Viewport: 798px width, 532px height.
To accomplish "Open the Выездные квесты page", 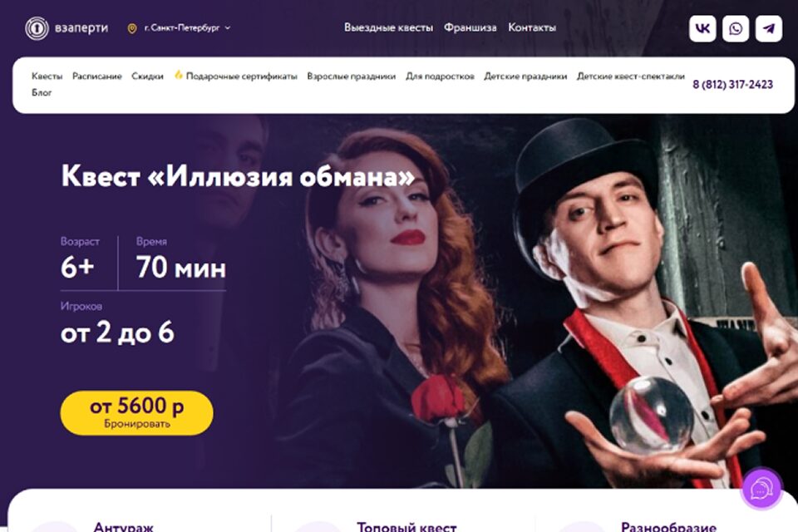I will (x=388, y=27).
